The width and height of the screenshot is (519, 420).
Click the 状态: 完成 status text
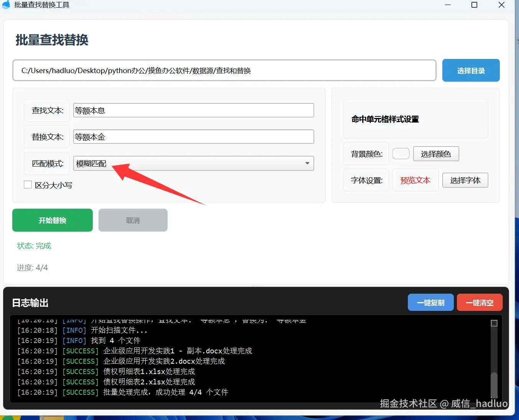point(34,246)
